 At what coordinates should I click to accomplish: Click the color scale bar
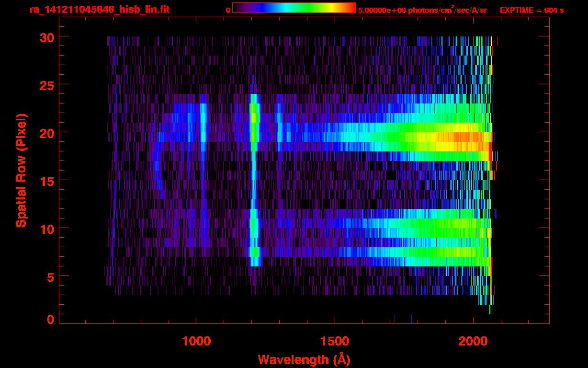pyautogui.click(x=294, y=8)
